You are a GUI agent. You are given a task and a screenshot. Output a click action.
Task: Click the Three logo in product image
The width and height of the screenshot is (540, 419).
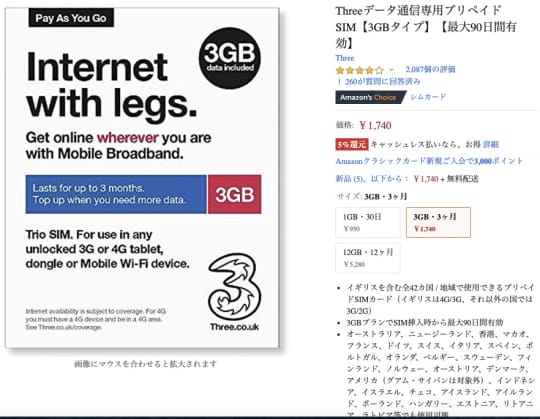pyautogui.click(x=235, y=292)
